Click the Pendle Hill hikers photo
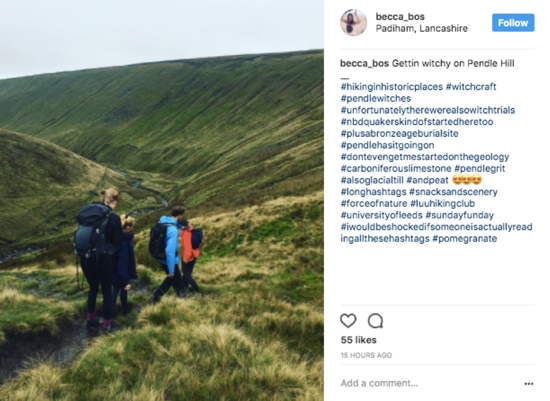The image size is (550, 401). [x=162, y=200]
